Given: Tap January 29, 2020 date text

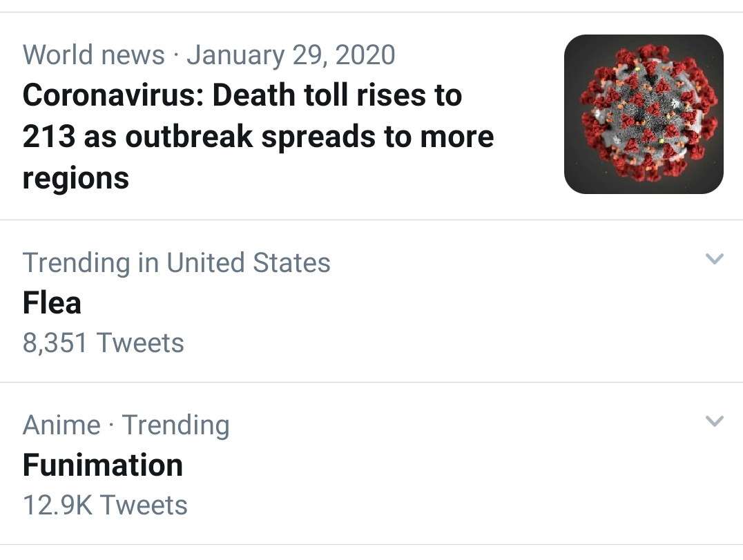Looking at the screenshot, I should point(291,55).
